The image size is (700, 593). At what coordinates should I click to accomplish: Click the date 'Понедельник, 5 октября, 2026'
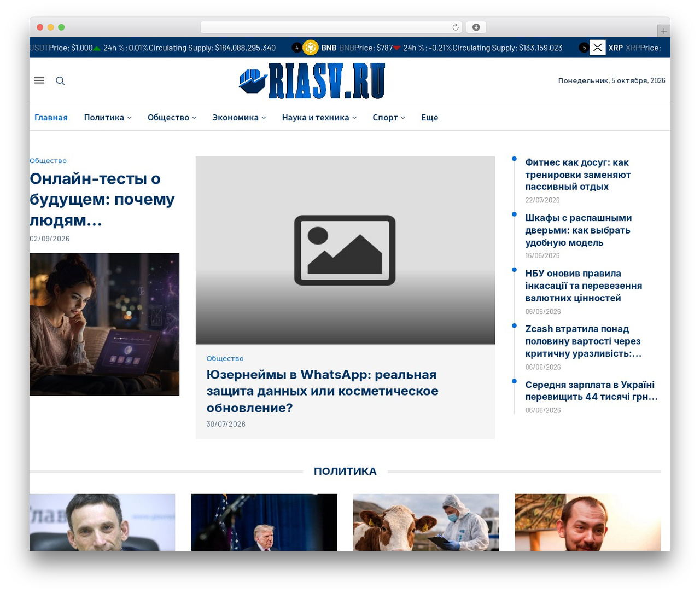(x=612, y=80)
